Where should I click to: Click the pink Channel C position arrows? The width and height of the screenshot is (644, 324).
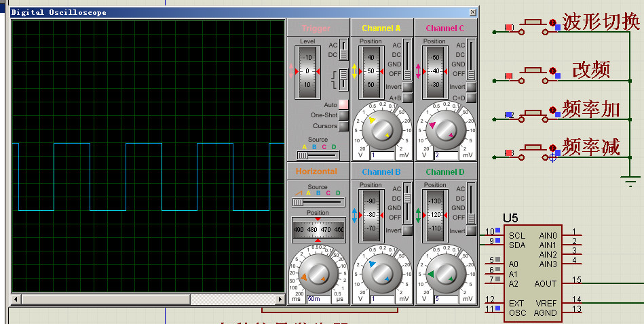(x=418, y=71)
